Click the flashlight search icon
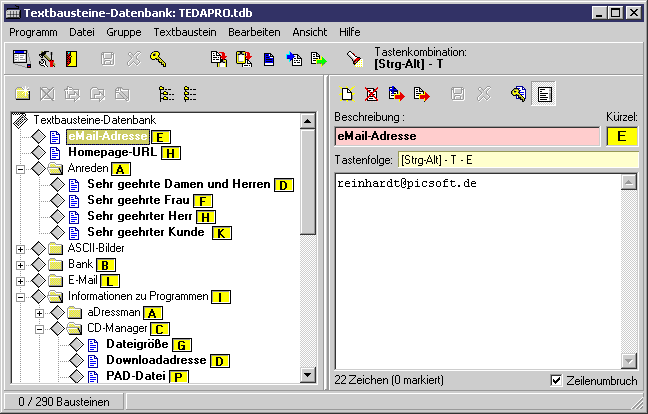The image size is (648, 414). [354, 59]
